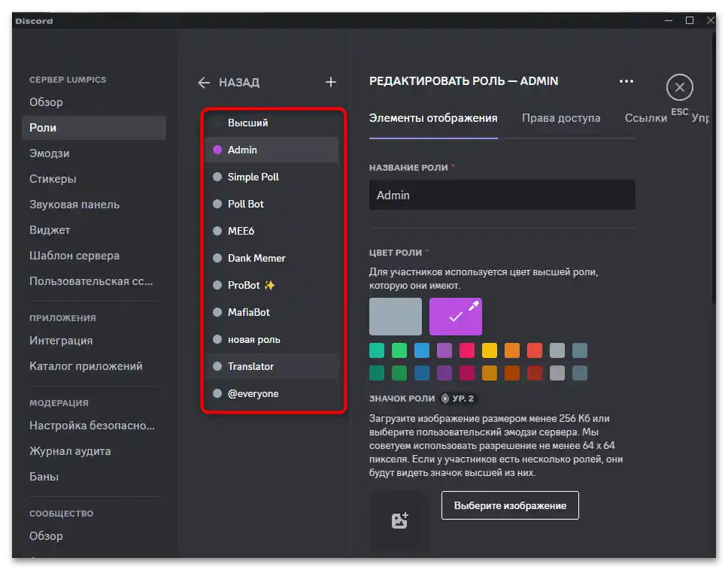
Task: Switch to the Ссылки tab
Action: click(645, 118)
